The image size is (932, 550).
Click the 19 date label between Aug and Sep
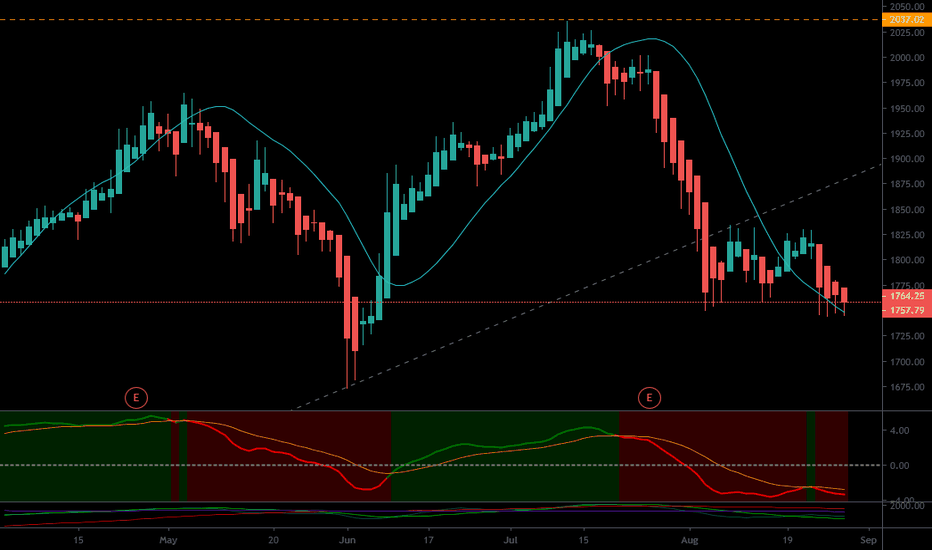788,540
